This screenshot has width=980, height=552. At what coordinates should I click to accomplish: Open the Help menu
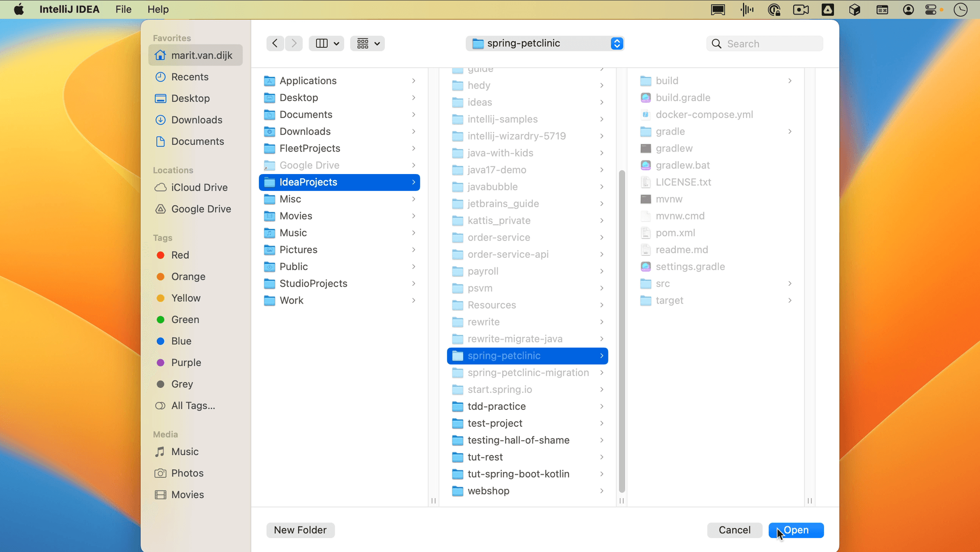click(158, 9)
